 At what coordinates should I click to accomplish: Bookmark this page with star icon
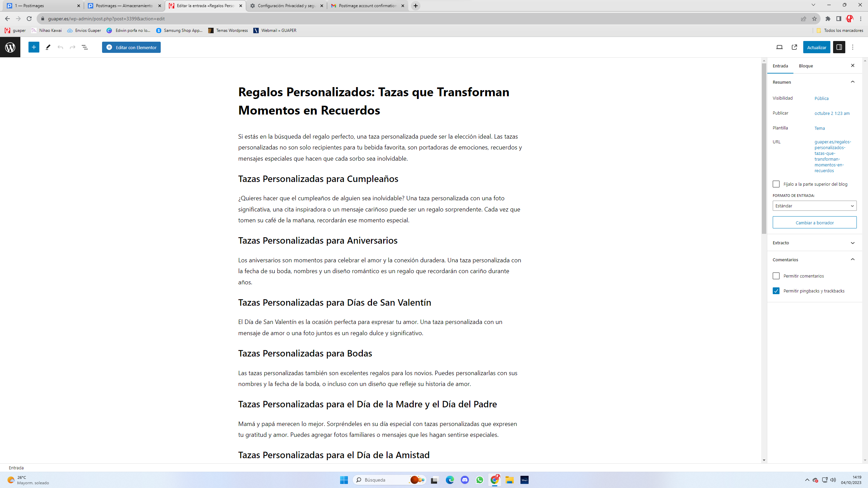point(814,19)
